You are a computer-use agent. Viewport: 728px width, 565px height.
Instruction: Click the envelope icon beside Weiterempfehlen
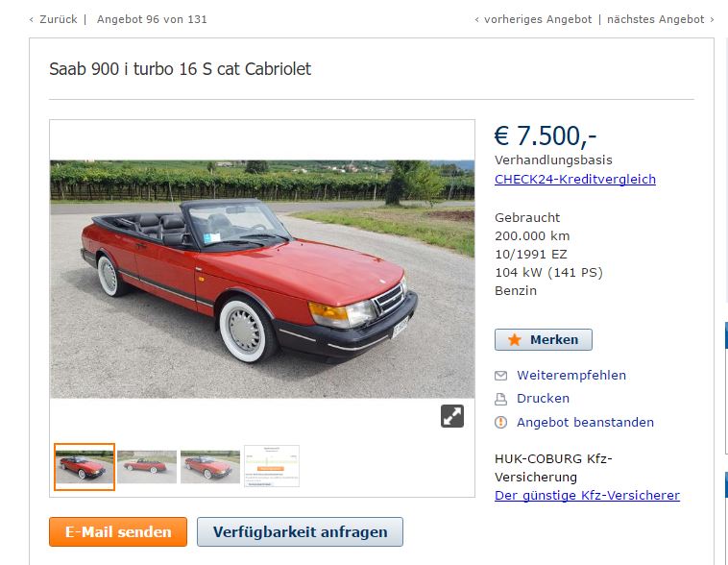pyautogui.click(x=500, y=376)
